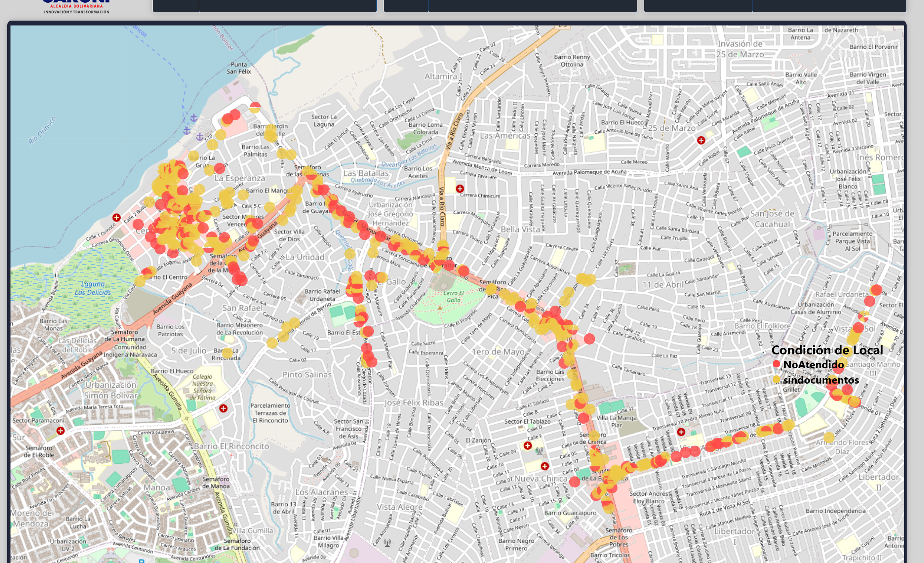Viewport: 924px width, 563px height.
Task: Toggle the sindocumentos legend entry
Action: (x=816, y=379)
